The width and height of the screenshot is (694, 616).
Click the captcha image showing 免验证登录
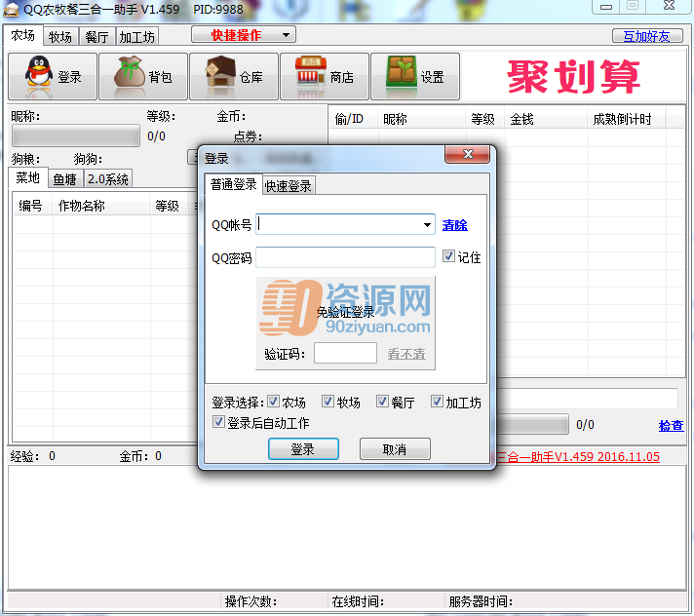click(346, 308)
